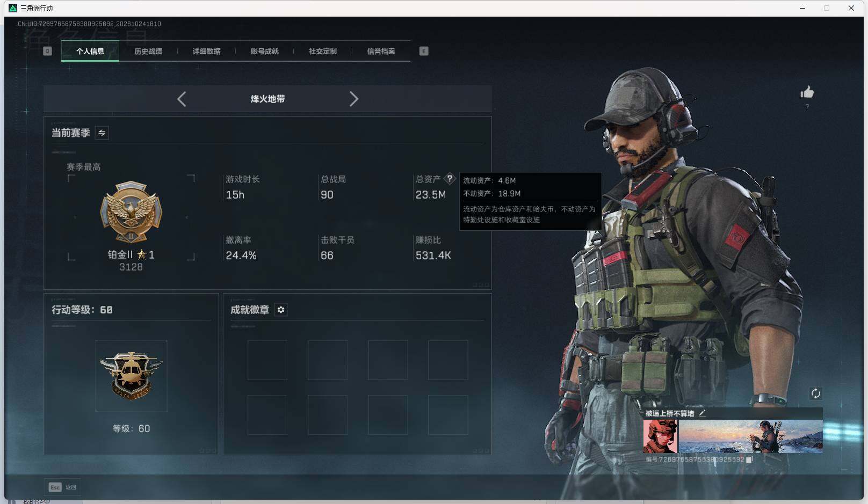Click the 三角洲行动 app icon in title bar
Viewport: 868px width, 504px height.
tap(13, 8)
